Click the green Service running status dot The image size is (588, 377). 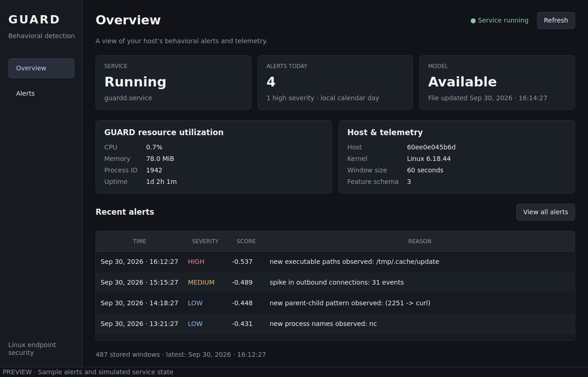point(473,21)
